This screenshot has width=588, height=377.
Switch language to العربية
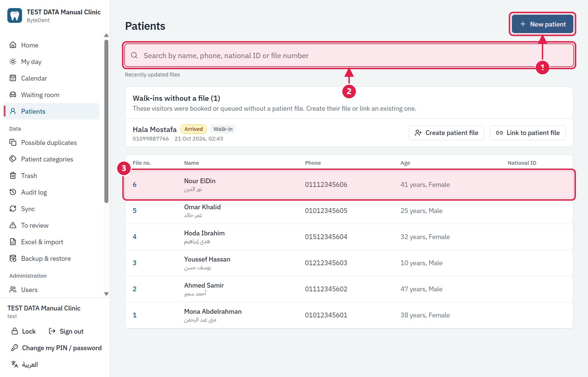25,364
